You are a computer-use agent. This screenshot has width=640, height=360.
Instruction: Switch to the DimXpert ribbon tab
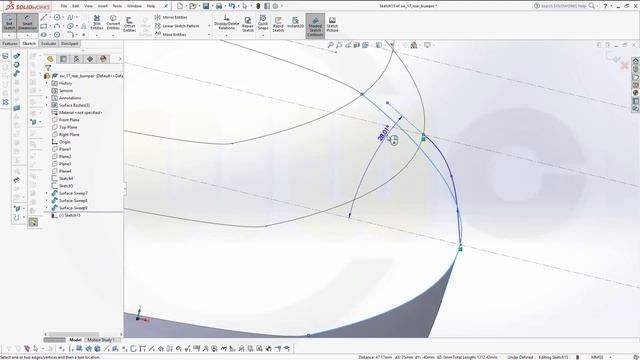(x=69, y=44)
